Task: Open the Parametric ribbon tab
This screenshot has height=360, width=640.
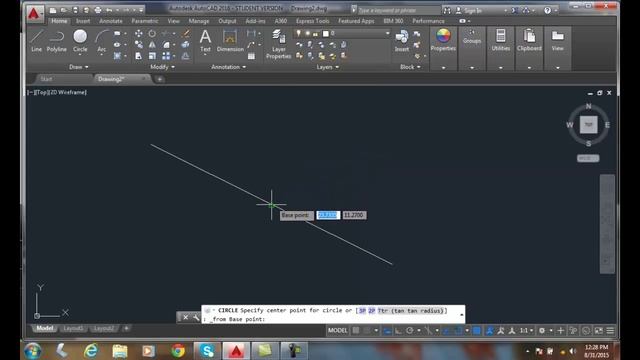Action: click(x=144, y=21)
